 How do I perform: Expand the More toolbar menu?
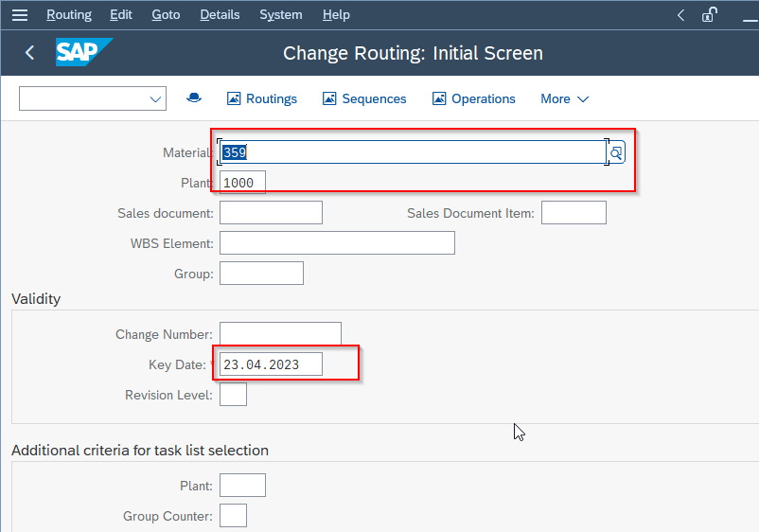coord(564,98)
